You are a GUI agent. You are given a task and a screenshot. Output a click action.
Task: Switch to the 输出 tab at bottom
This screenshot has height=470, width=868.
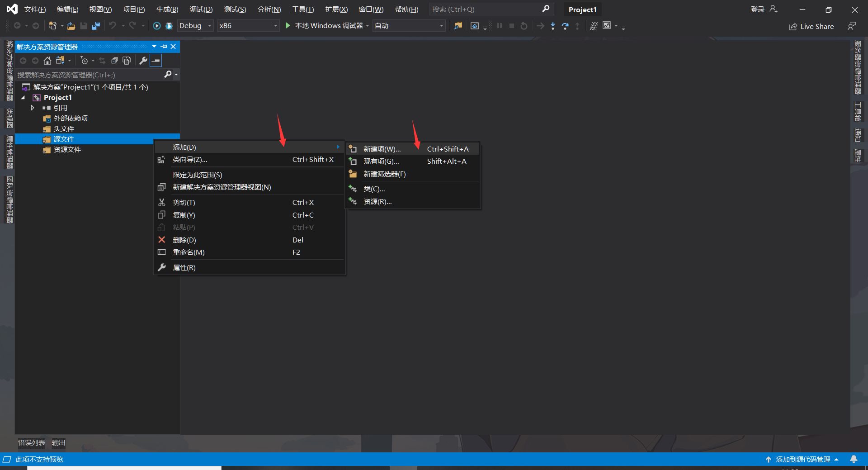pos(58,443)
